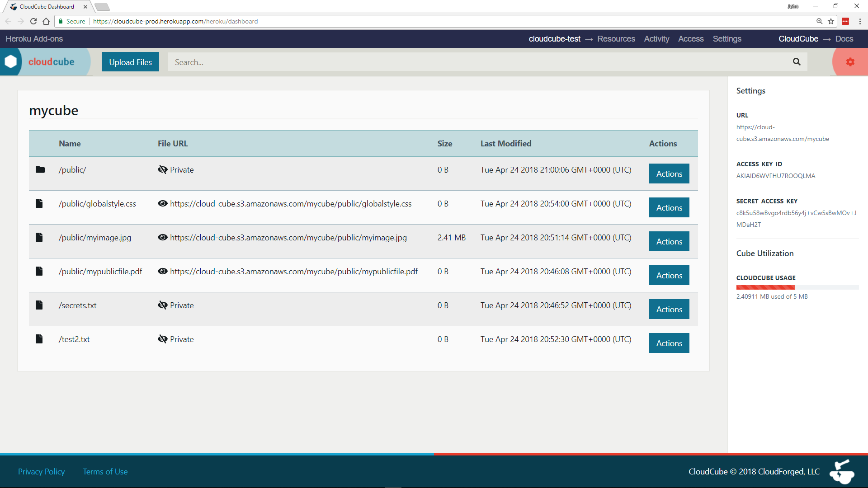
Task: Click the private lock icon for /secrets.txt
Action: point(162,305)
